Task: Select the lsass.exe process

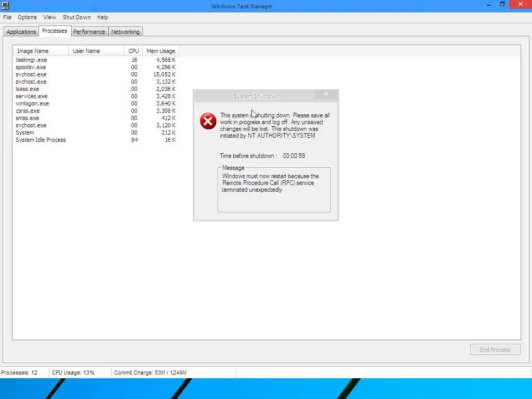Action: (x=96, y=89)
